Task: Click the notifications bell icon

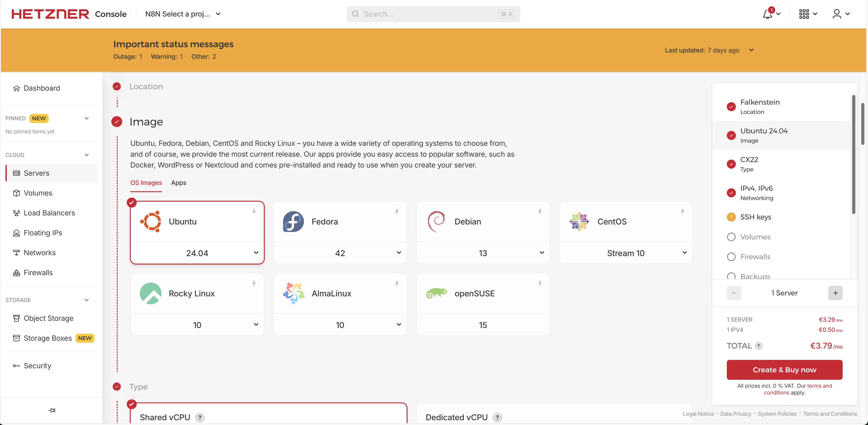Action: (767, 14)
